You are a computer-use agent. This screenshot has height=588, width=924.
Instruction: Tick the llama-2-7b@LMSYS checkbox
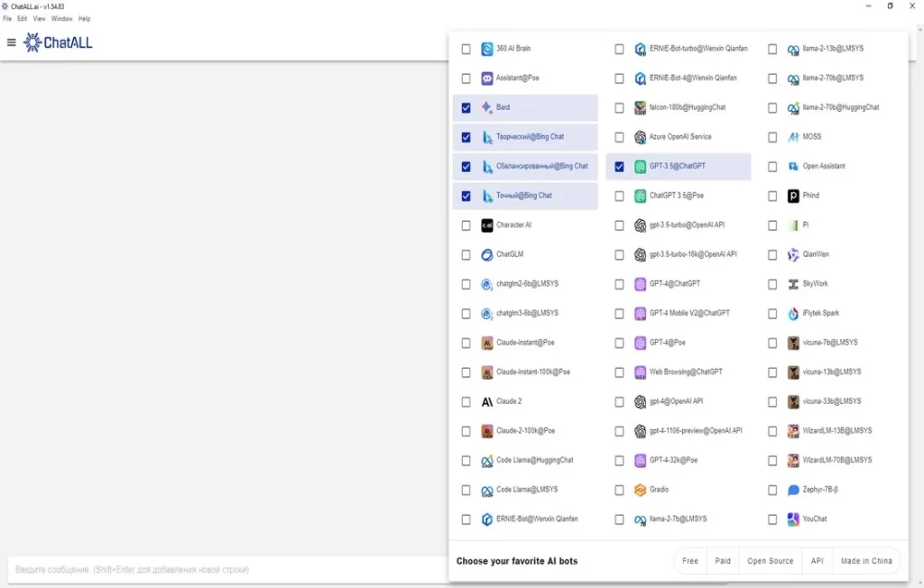619,519
